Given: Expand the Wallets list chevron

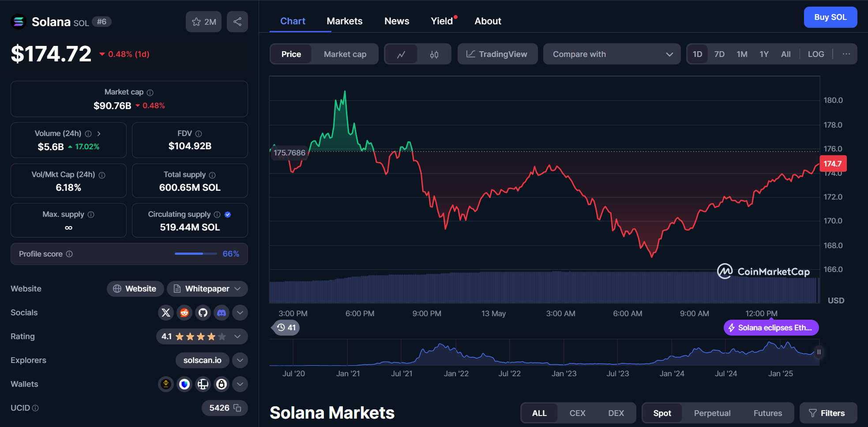Looking at the screenshot, I should click(240, 384).
